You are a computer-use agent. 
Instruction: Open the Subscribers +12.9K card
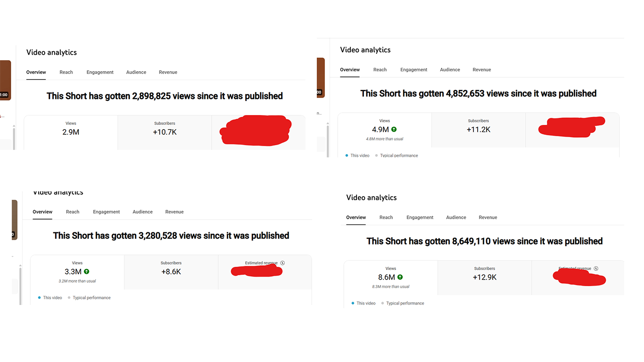485,277
